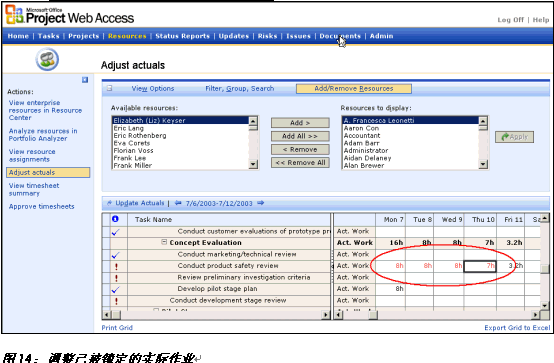The image size is (554, 363).
Task: Collapse the options panel minus icon
Action: tap(110, 88)
